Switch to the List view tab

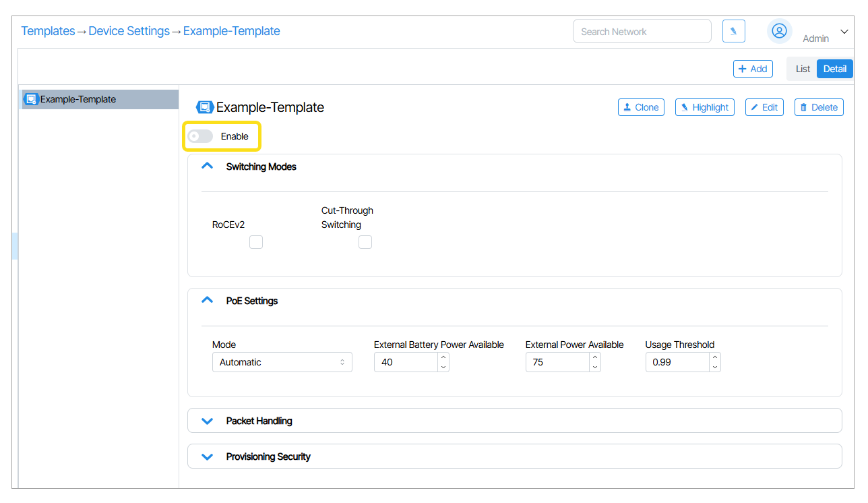[803, 69]
